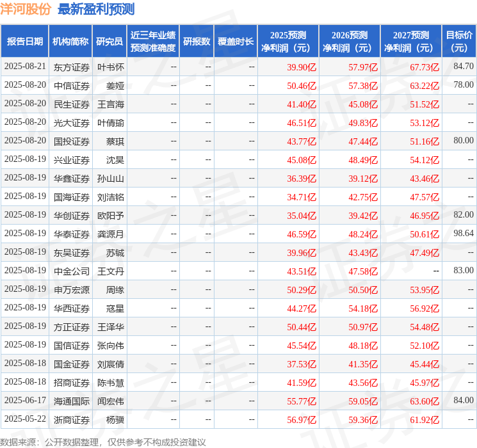Viewport: 477px width, 448px height.
Task: Select the 目标价(元) column header
Action: (x=458, y=42)
